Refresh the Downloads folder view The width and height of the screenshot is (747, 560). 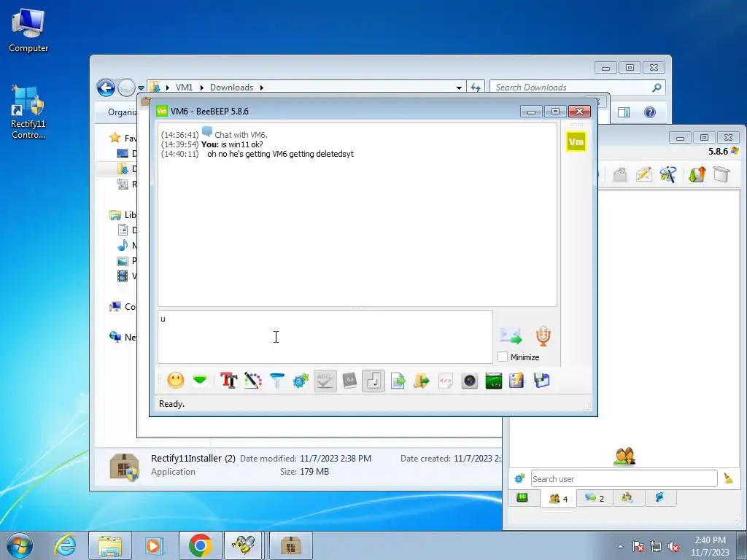coord(476,87)
